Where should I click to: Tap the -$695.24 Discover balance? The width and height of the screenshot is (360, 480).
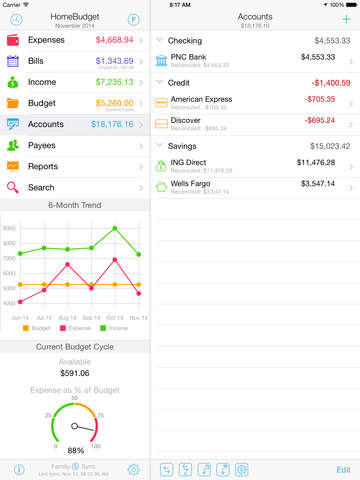click(319, 120)
